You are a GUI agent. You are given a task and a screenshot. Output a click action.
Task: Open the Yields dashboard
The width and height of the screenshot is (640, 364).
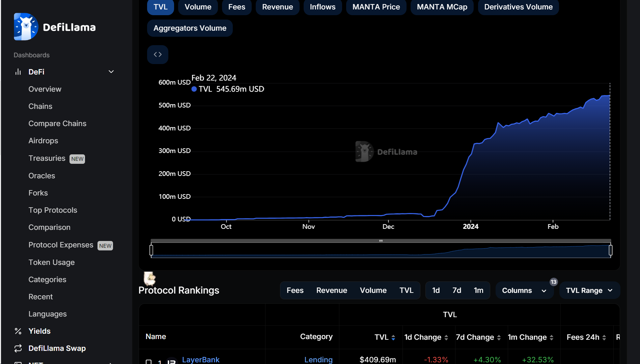click(x=39, y=331)
